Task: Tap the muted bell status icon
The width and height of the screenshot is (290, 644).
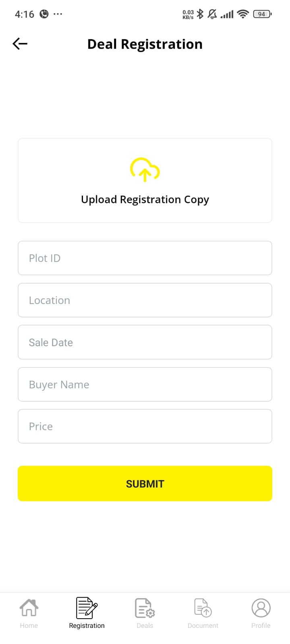Action: 212,14
